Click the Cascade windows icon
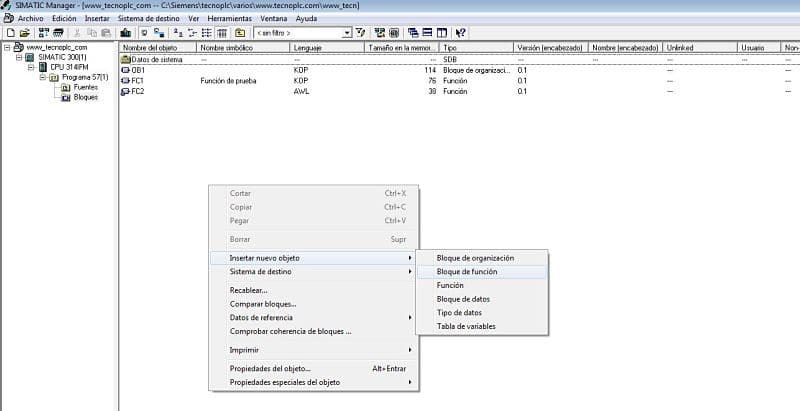The width and height of the screenshot is (800, 411). tap(413, 33)
